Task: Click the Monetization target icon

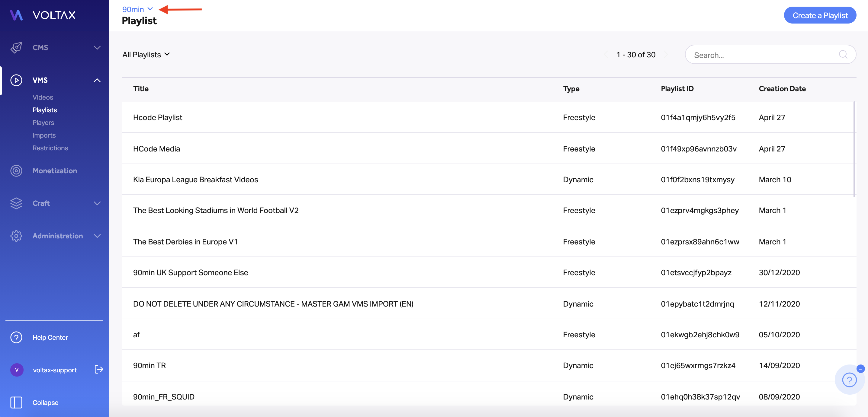Action: pyautogui.click(x=16, y=171)
